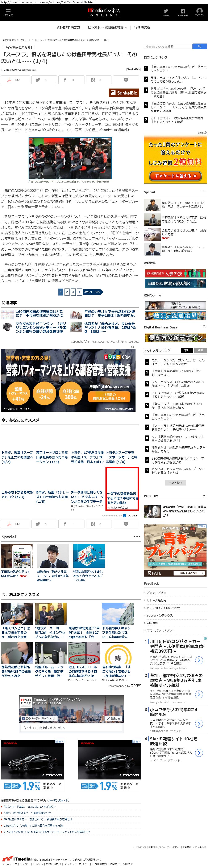Viewport: 208px width, 868px height.
Task: Click the article photo of talk show
Action: pyautogui.click(x=70, y=158)
